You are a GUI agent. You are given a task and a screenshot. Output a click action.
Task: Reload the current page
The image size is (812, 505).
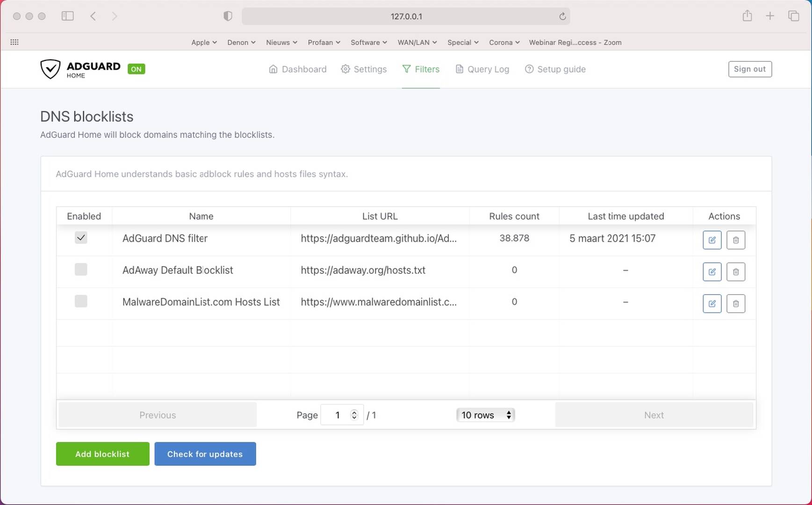[562, 16]
